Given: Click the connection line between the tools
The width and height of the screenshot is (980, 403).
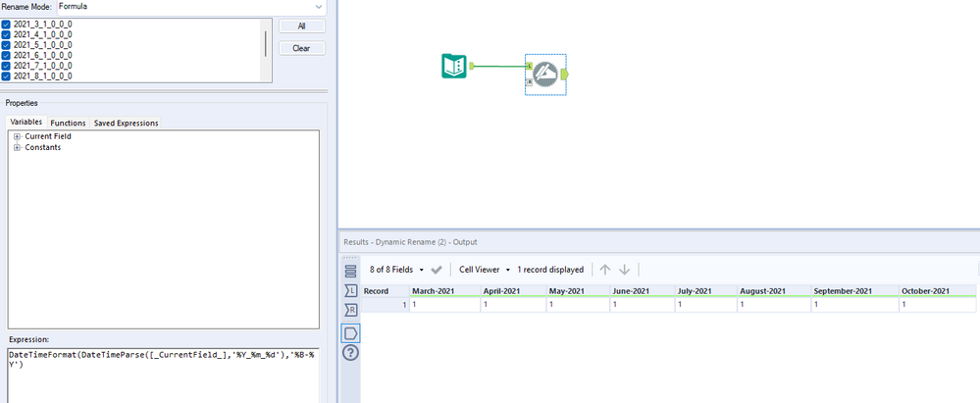Looking at the screenshot, I should [500, 65].
